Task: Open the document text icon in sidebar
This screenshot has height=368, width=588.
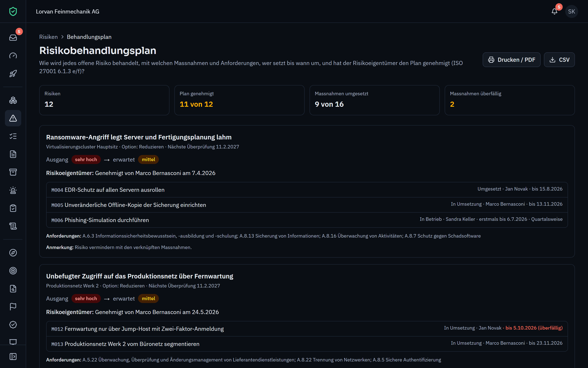Action: pos(13,154)
